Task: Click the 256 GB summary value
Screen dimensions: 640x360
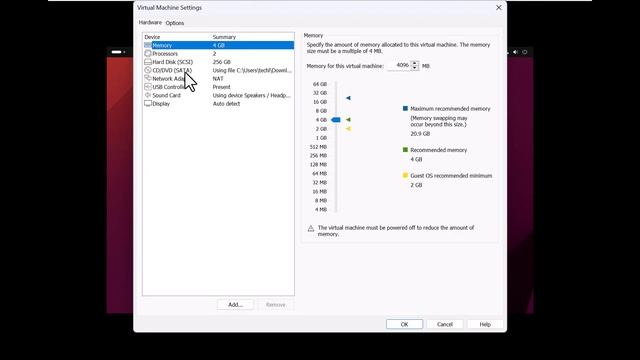Action: (222, 62)
